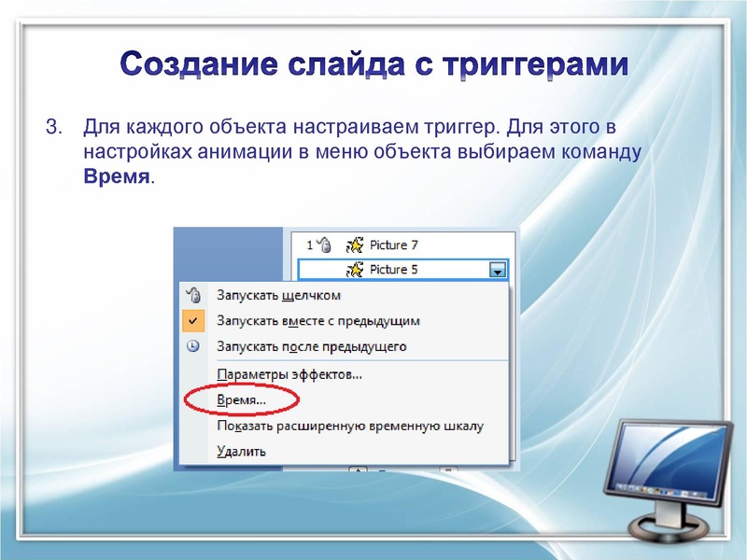
Task: Click the mouse icon beside Запускать щелчком
Action: (x=192, y=294)
